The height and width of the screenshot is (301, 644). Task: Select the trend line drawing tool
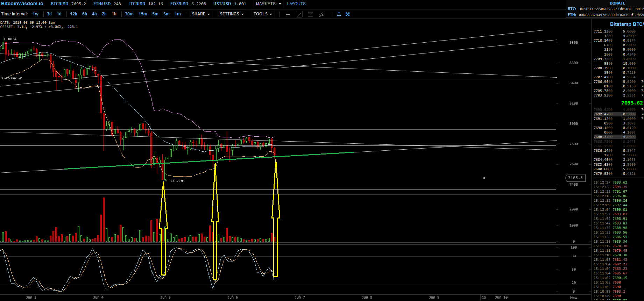click(299, 14)
